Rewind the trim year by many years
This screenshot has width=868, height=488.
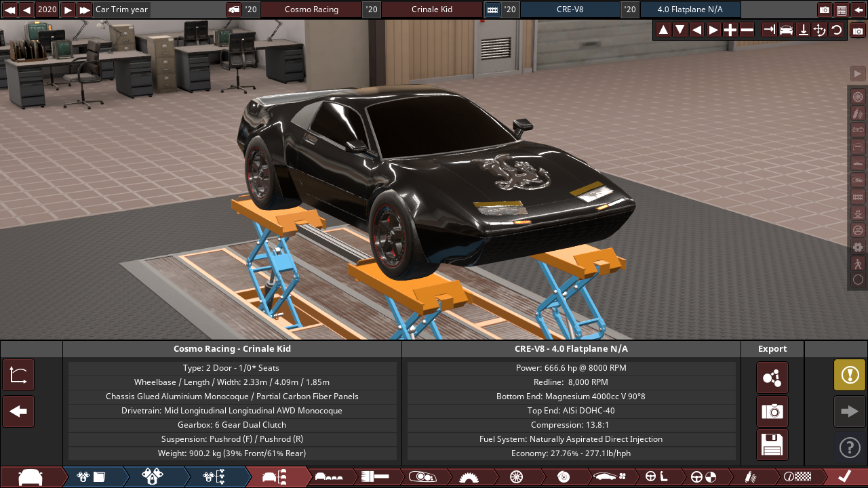[9, 9]
